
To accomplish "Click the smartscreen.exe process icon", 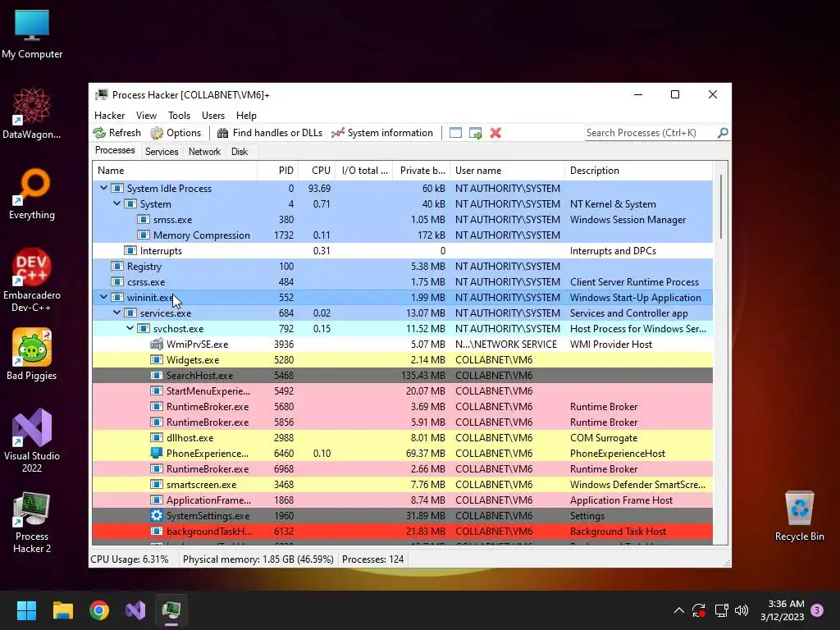I will point(157,484).
